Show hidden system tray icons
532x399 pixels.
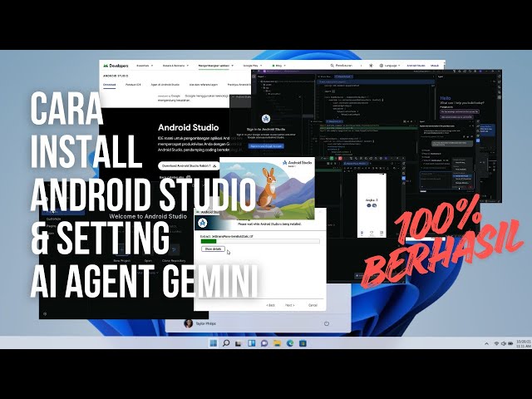pos(486,343)
